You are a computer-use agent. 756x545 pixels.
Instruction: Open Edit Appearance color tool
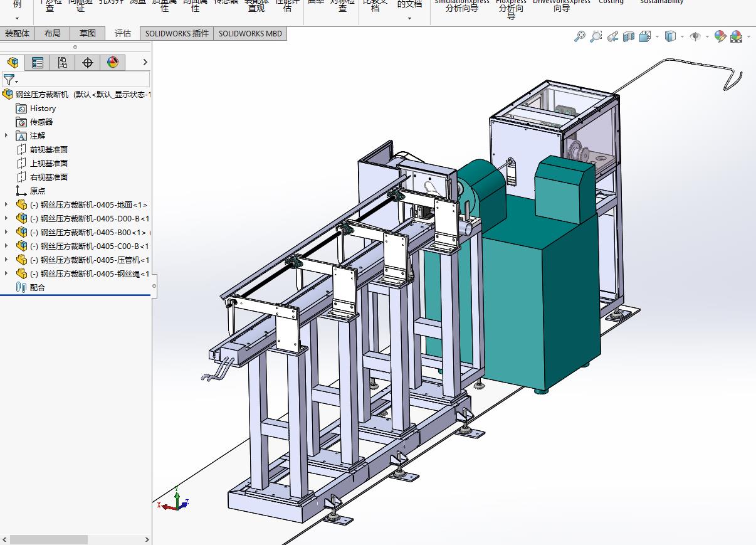tap(720, 36)
